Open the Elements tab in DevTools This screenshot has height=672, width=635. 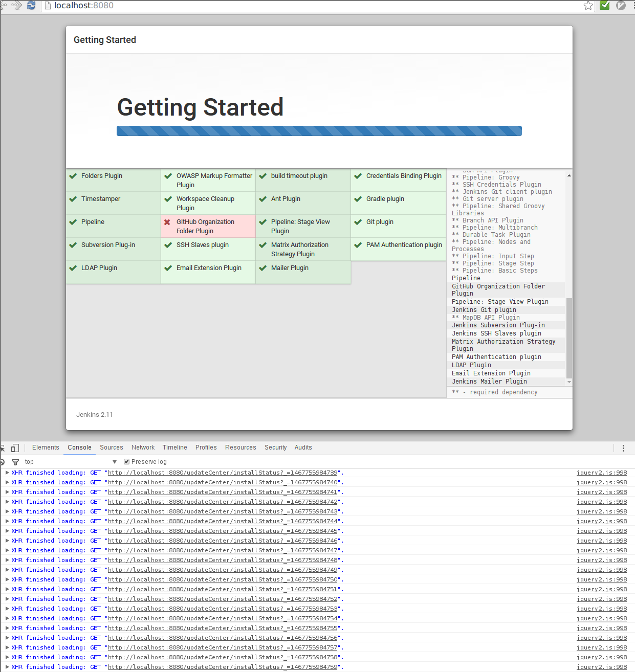click(x=46, y=447)
